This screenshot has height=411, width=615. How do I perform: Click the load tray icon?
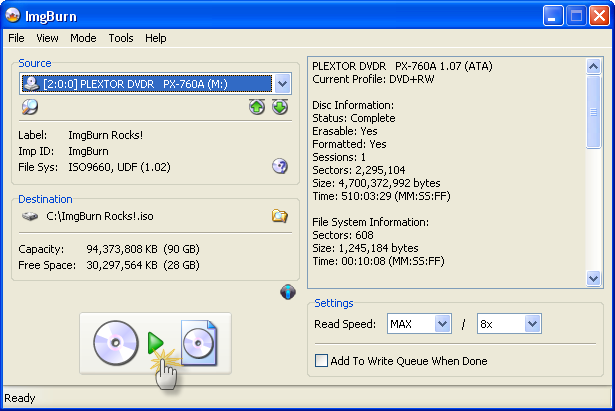point(280,107)
